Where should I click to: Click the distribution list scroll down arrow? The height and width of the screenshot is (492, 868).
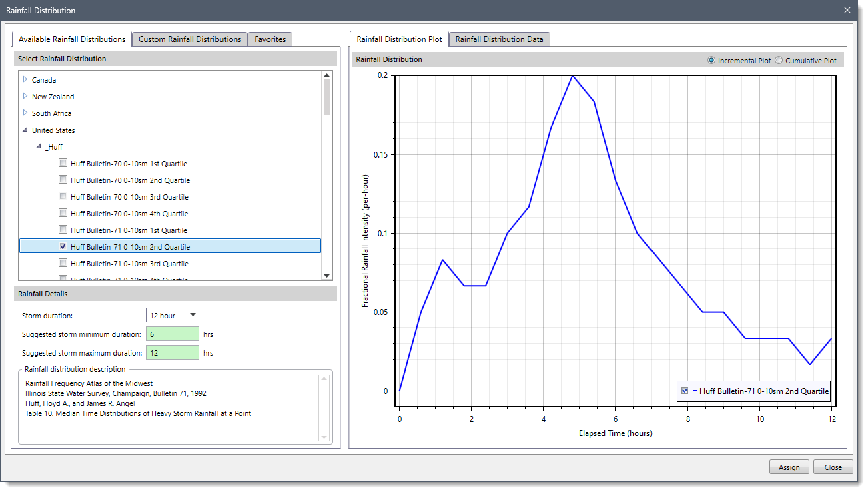pos(326,275)
